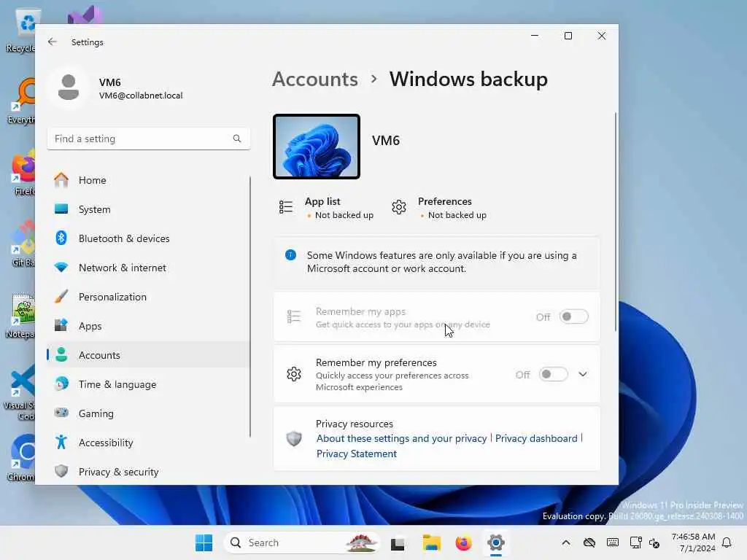747x560 pixels.
Task: Click the VM6@collabnet.local account email
Action: click(141, 96)
